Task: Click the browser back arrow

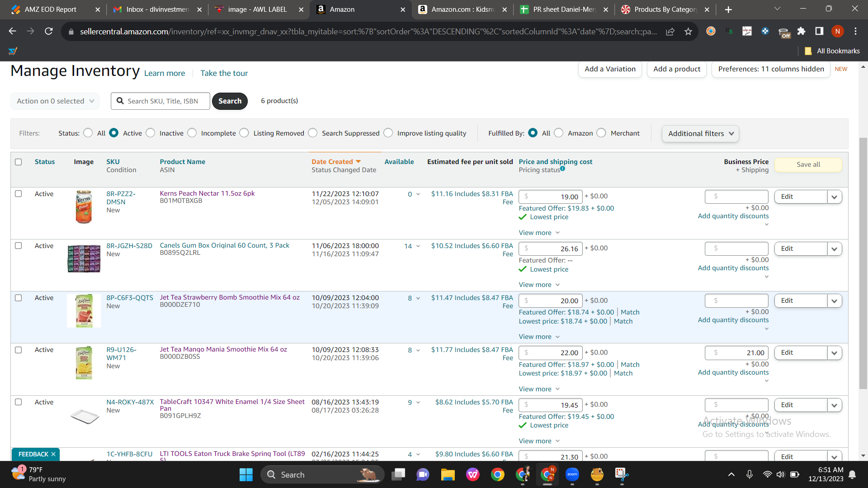Action: [x=12, y=31]
